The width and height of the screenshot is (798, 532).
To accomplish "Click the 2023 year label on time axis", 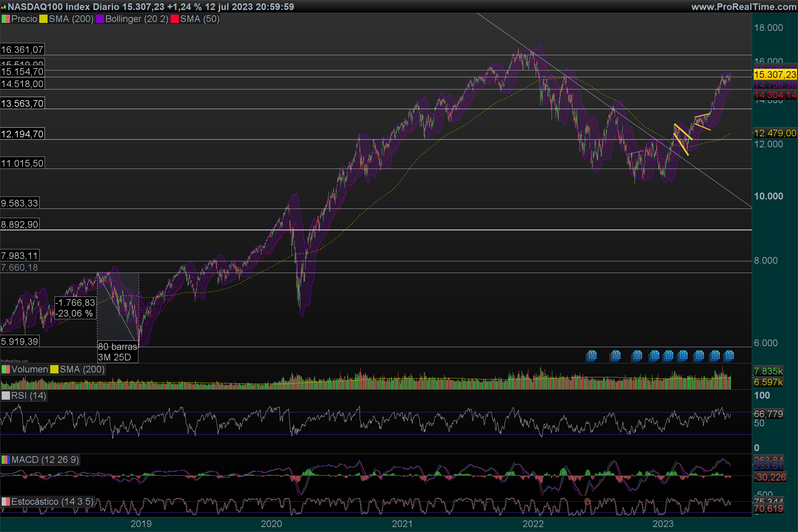I will tap(663, 524).
